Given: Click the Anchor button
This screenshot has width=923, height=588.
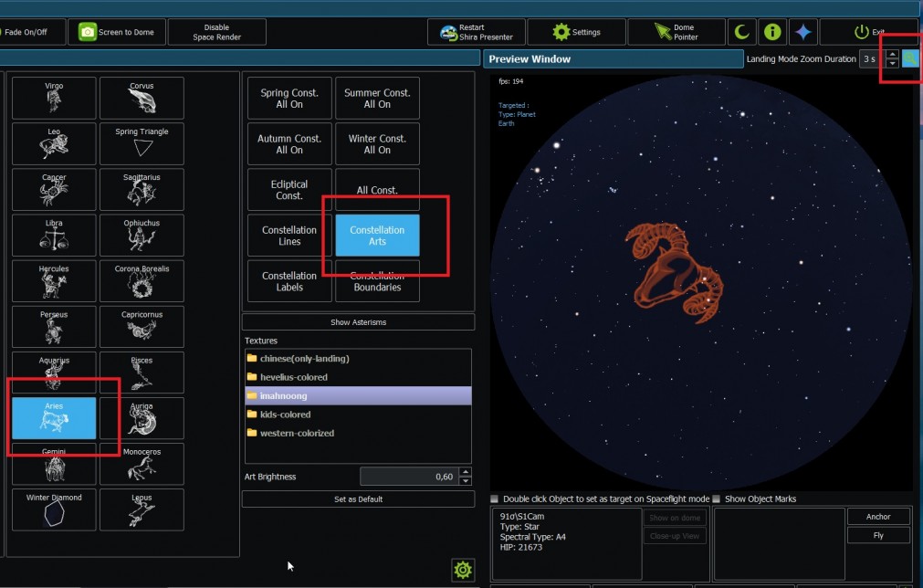Looking at the screenshot, I should [878, 516].
